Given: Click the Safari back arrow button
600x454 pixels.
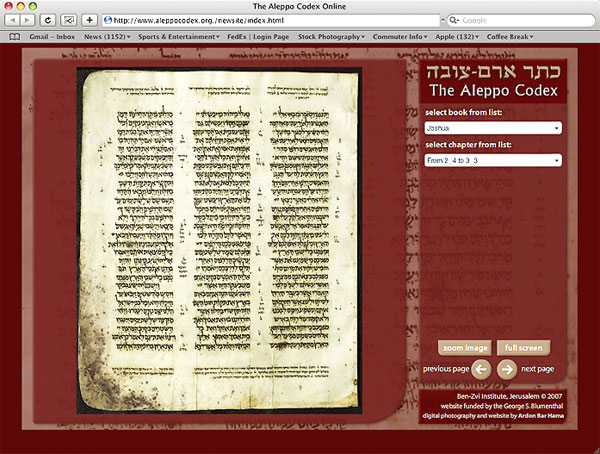Looking at the screenshot, I should click(x=12, y=20).
